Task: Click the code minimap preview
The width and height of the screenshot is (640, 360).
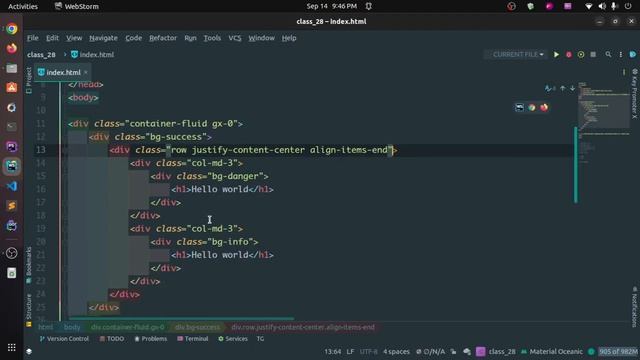Action: coord(603,122)
